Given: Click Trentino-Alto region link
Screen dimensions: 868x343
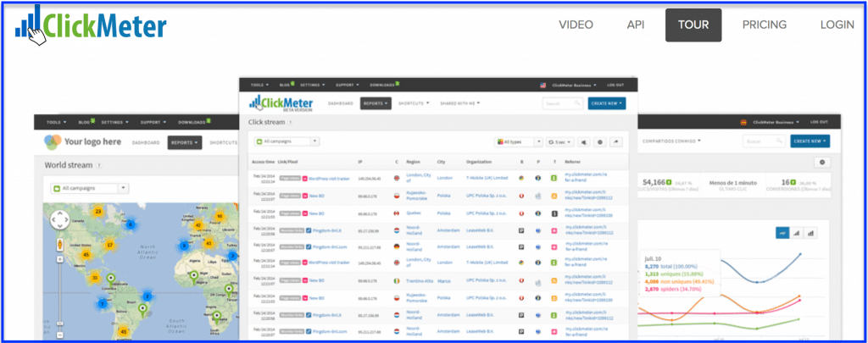Looking at the screenshot, I should [421, 280].
